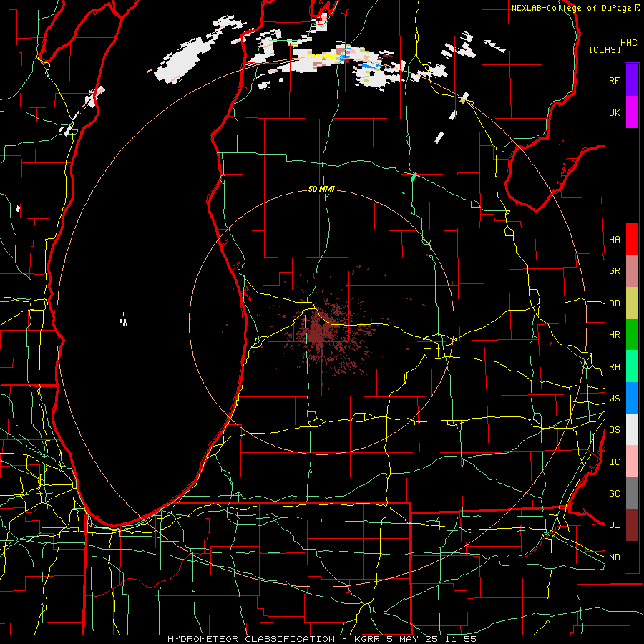The height and width of the screenshot is (644, 644).
Task: Click the RF legend label
Action: click(615, 80)
